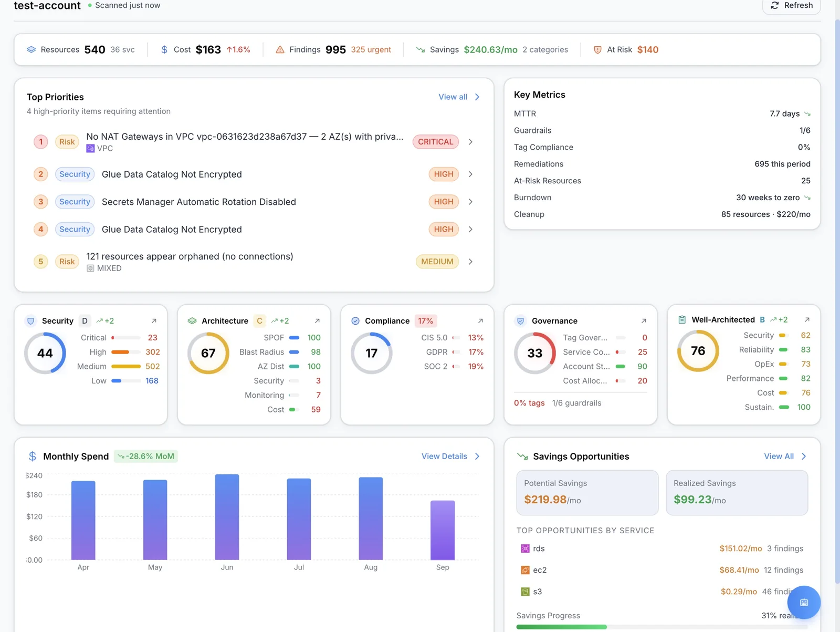Click the Architecture layers icon
840x632 pixels.
(192, 321)
